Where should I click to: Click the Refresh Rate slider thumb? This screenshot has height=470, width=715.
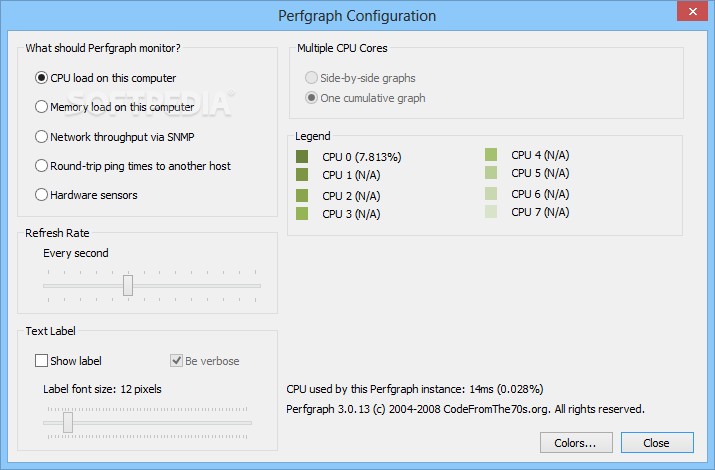point(128,285)
